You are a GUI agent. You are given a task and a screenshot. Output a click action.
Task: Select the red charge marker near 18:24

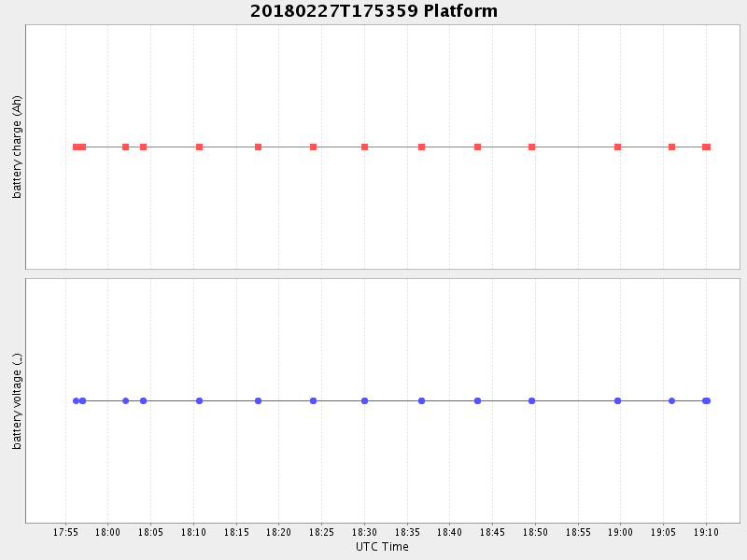[313, 147]
